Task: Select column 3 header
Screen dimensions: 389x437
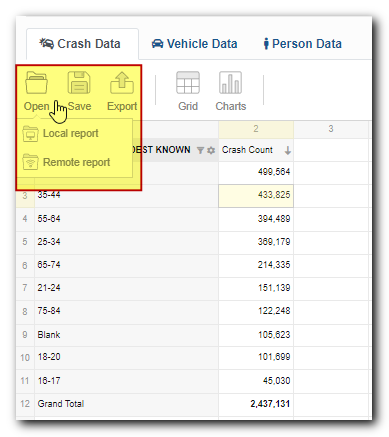Action: click(x=331, y=129)
